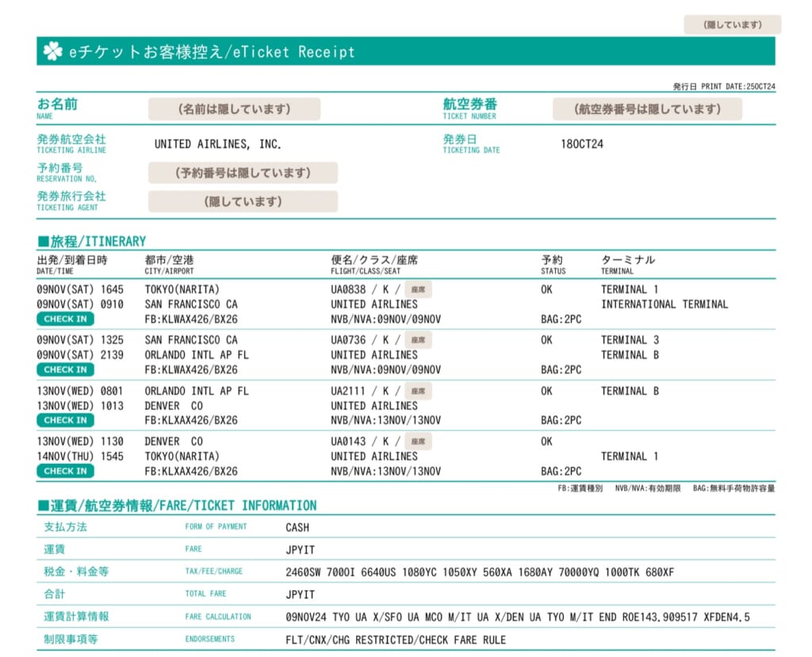Open the 座席 seat button for UA0143
Image resolution: width=812 pixels, height=657 pixels.
point(418,441)
